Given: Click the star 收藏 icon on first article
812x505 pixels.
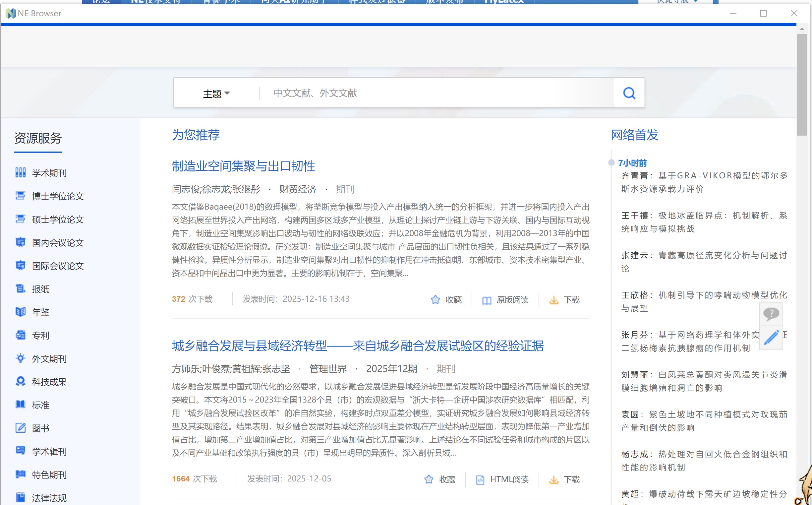Looking at the screenshot, I should click(x=435, y=299).
